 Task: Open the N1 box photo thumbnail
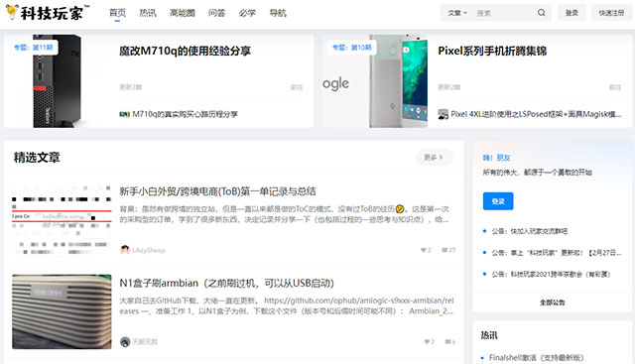[62, 311]
